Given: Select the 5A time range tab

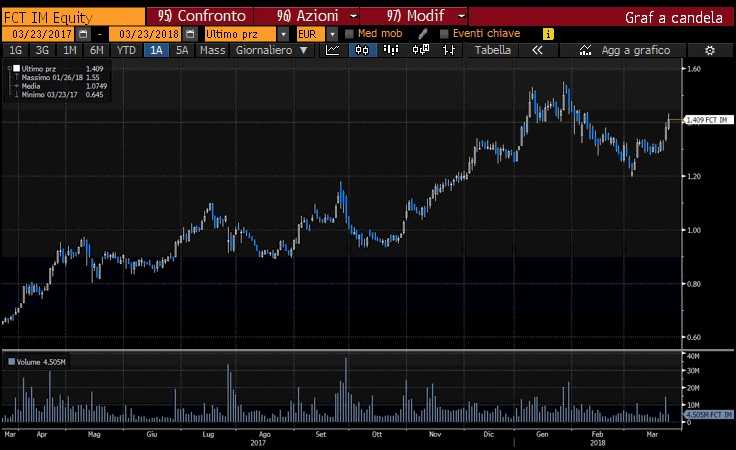Looking at the screenshot, I should tap(182, 50).
